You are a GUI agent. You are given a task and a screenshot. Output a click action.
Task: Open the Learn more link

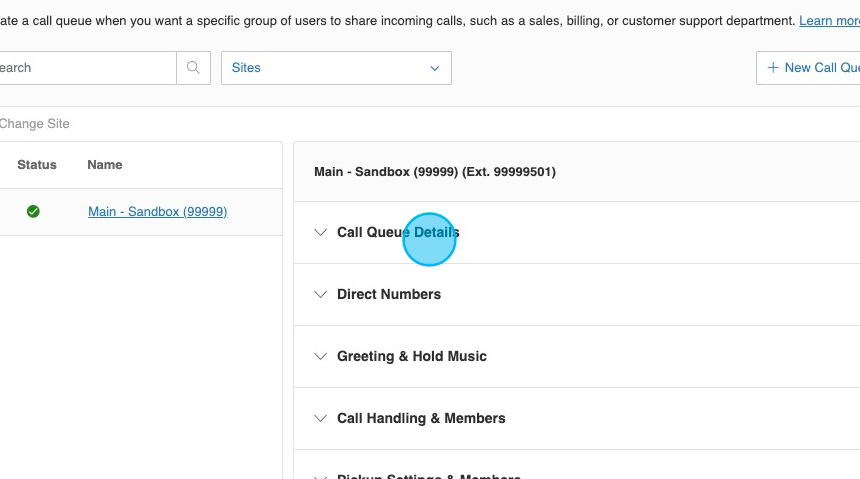pyautogui.click(x=829, y=21)
